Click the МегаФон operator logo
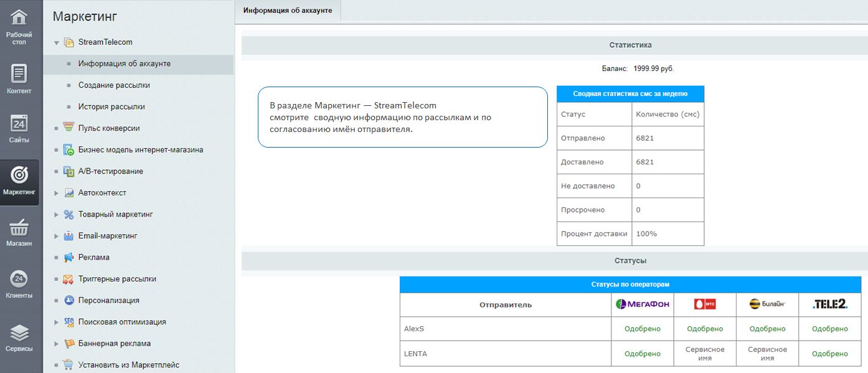 coord(642,305)
